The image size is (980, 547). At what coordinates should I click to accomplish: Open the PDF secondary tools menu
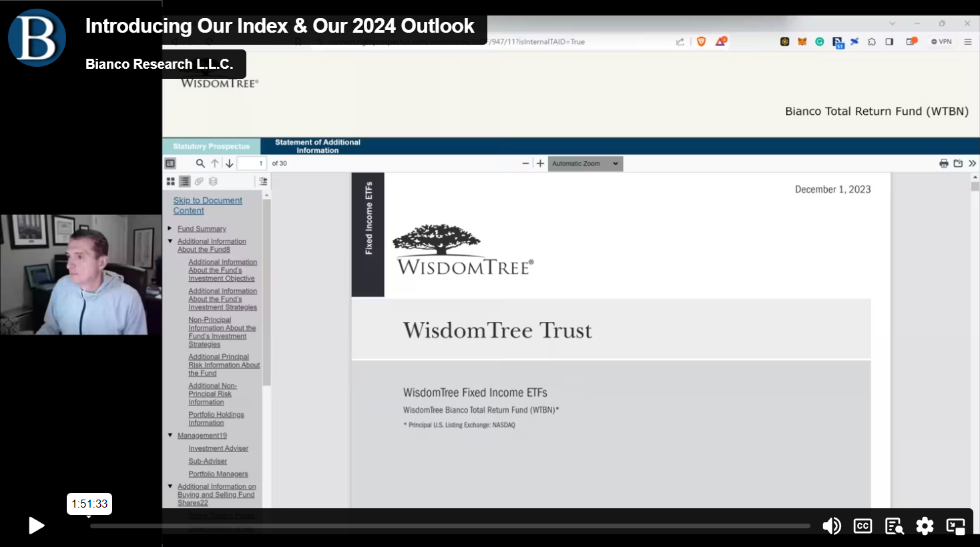click(x=972, y=163)
